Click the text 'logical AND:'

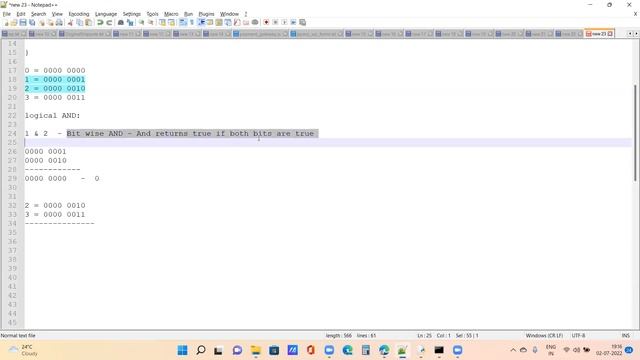(52, 116)
